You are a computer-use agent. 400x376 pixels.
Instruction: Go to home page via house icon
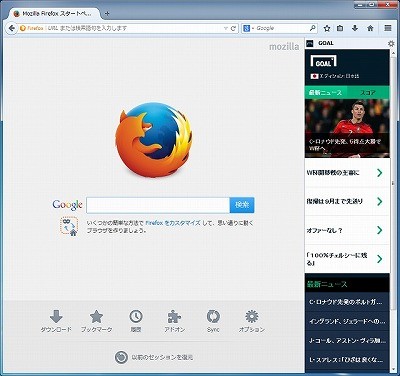tap(370, 28)
